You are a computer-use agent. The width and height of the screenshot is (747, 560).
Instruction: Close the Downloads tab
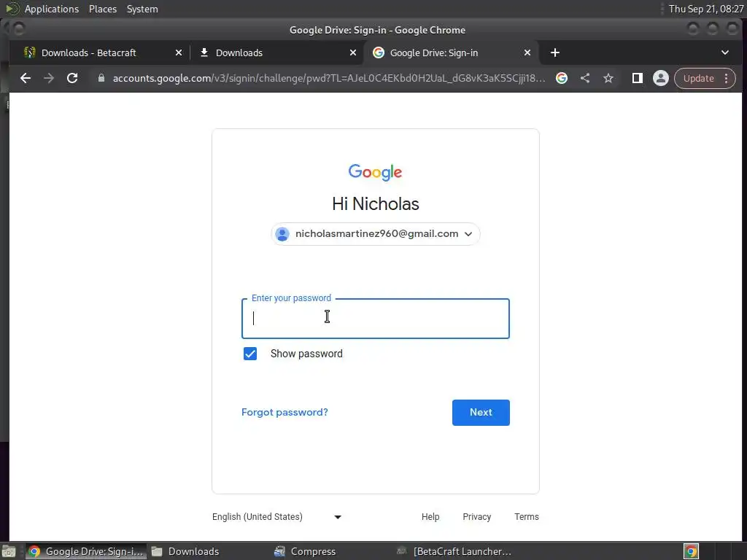click(353, 52)
